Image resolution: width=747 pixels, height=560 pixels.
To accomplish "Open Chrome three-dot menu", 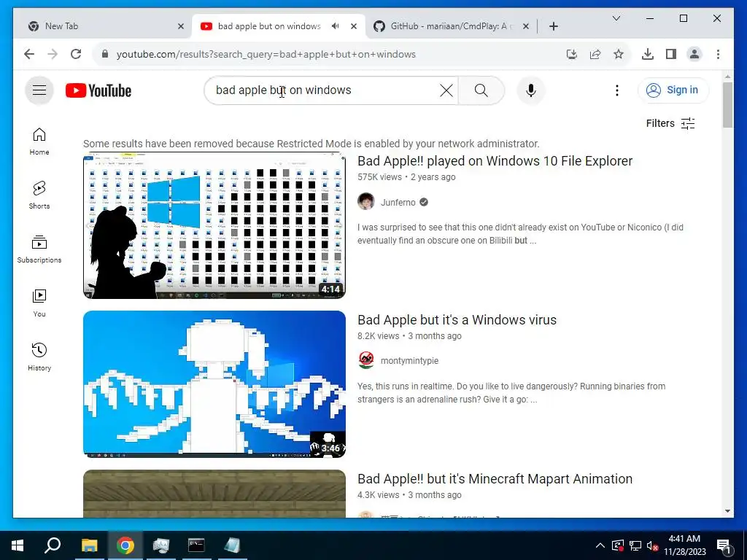I will [718, 54].
